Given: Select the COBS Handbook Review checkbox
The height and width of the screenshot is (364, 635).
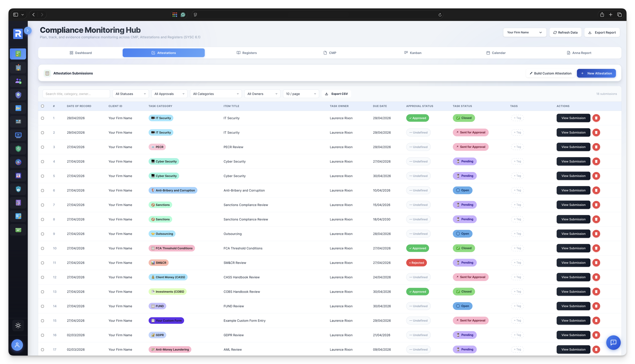Looking at the screenshot, I should (x=42, y=292).
